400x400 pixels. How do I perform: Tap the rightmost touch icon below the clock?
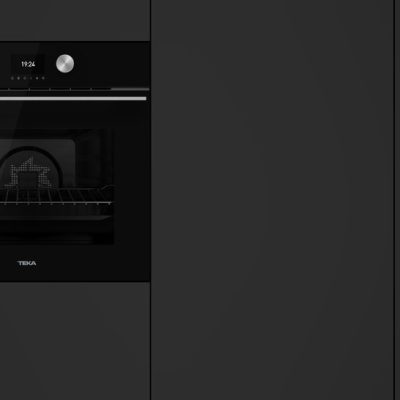(x=43, y=78)
